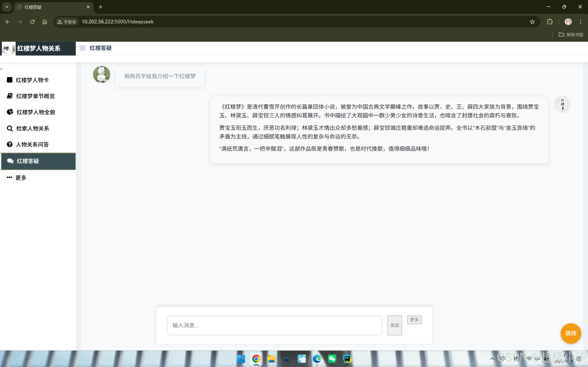Focus the 输入消息 message input field
This screenshot has height=367, width=588.
(274, 325)
